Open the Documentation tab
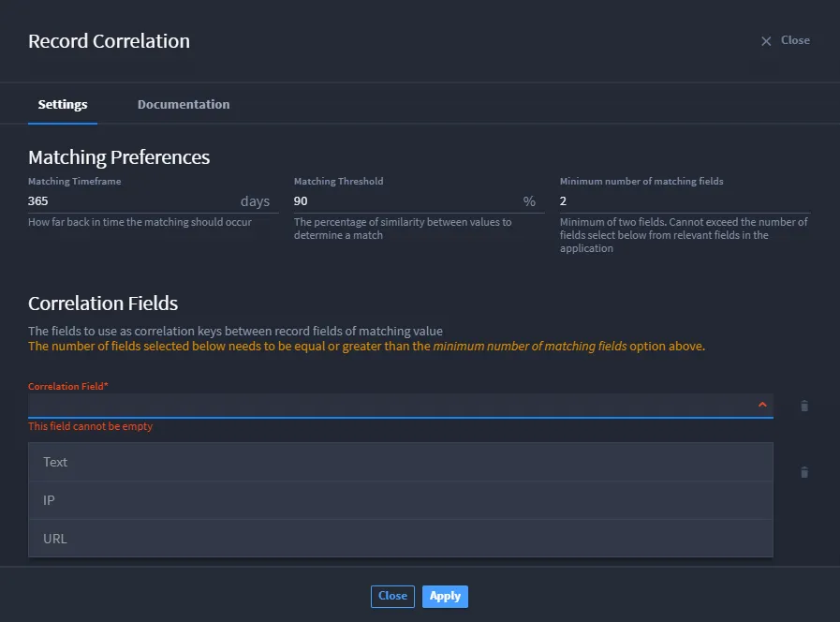This screenshot has height=622, width=840. (184, 105)
